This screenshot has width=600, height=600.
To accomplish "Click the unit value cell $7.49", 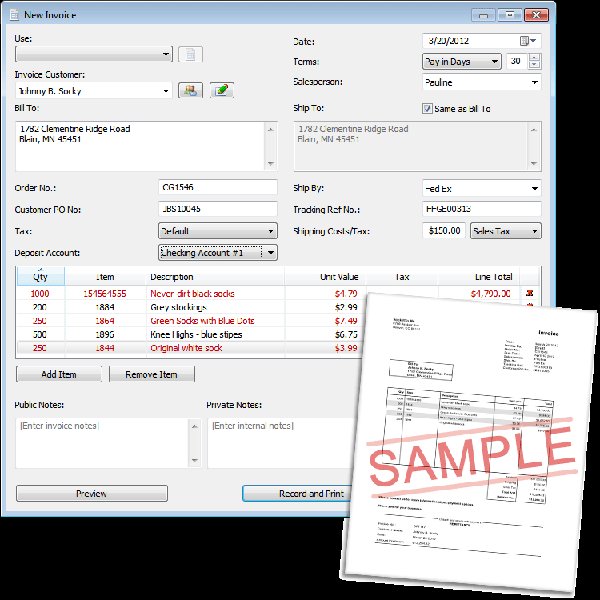I will tap(325, 321).
